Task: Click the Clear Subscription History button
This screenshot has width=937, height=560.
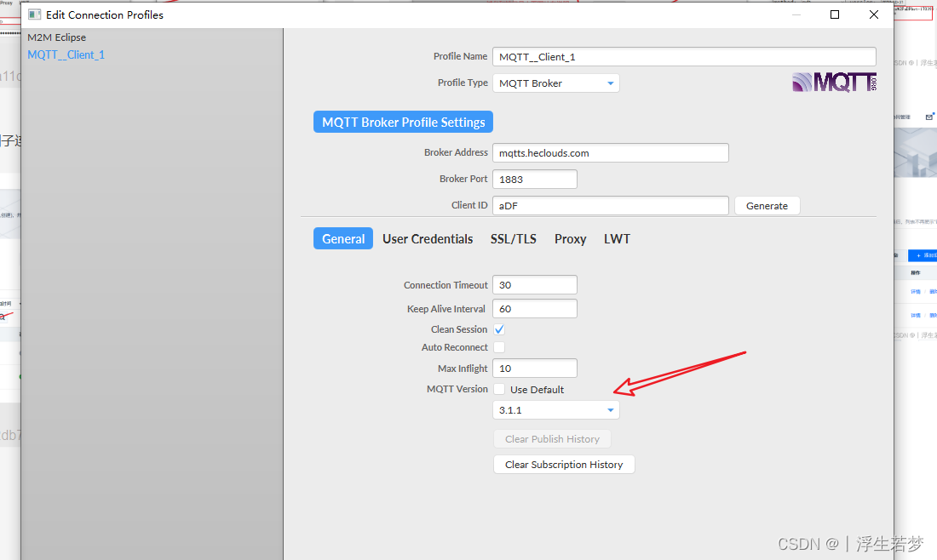Action: pyautogui.click(x=564, y=465)
